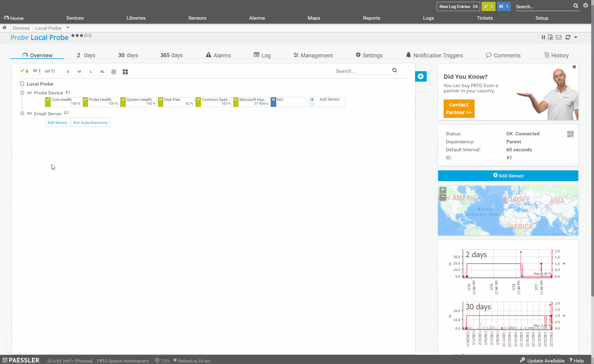The width and height of the screenshot is (594, 364).
Task: Open the paused NIC sensor
Action: pyautogui.click(x=289, y=102)
